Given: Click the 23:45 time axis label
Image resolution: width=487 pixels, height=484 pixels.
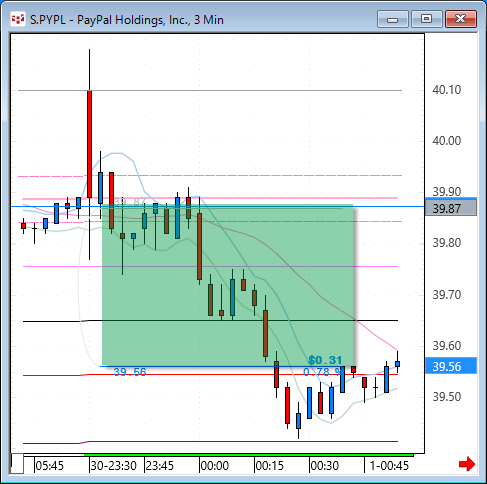Looking at the screenshot, I should tap(160, 465).
